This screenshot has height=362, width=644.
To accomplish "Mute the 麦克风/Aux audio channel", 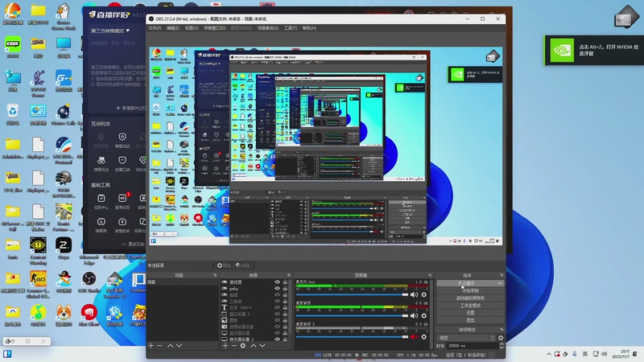I will coord(414,294).
